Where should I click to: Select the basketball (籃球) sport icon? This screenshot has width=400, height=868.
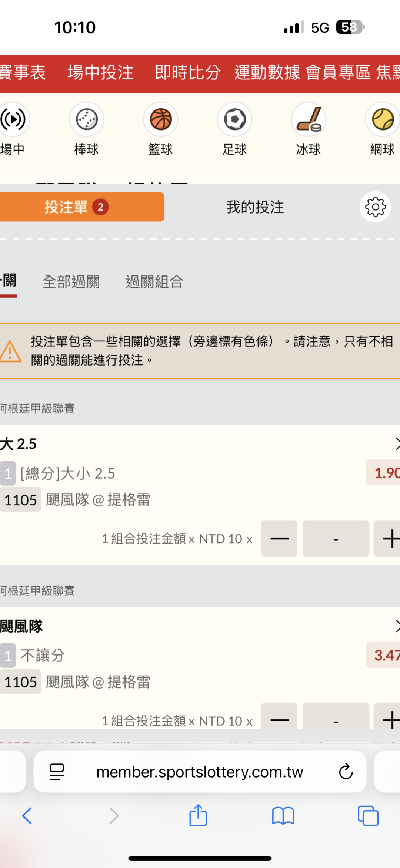pos(161,120)
